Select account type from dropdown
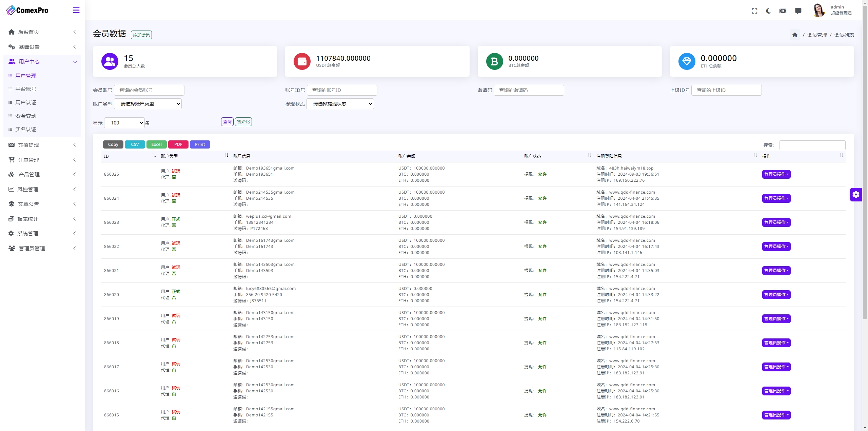This screenshot has height=431, width=868. tap(149, 103)
